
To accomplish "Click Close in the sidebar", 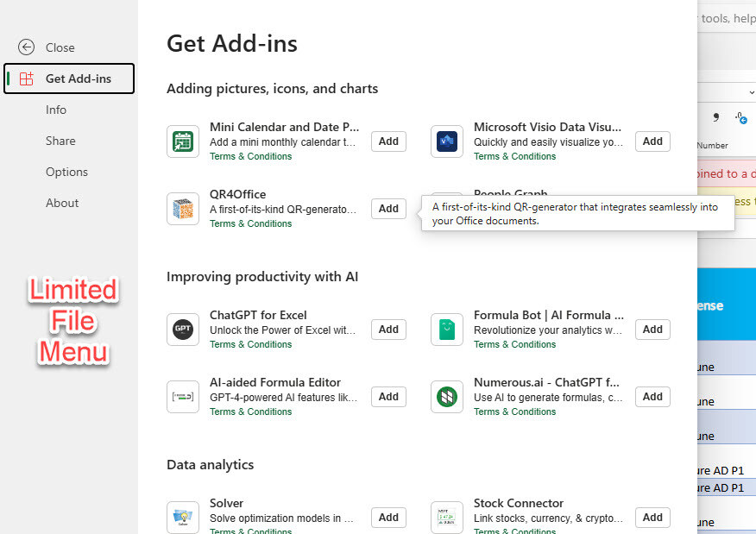I will [60, 47].
